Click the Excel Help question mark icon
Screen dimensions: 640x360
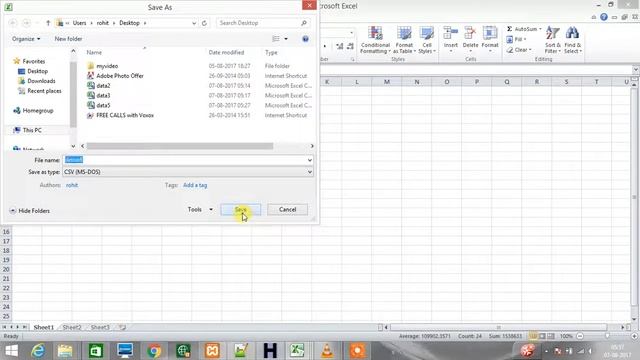point(604,17)
